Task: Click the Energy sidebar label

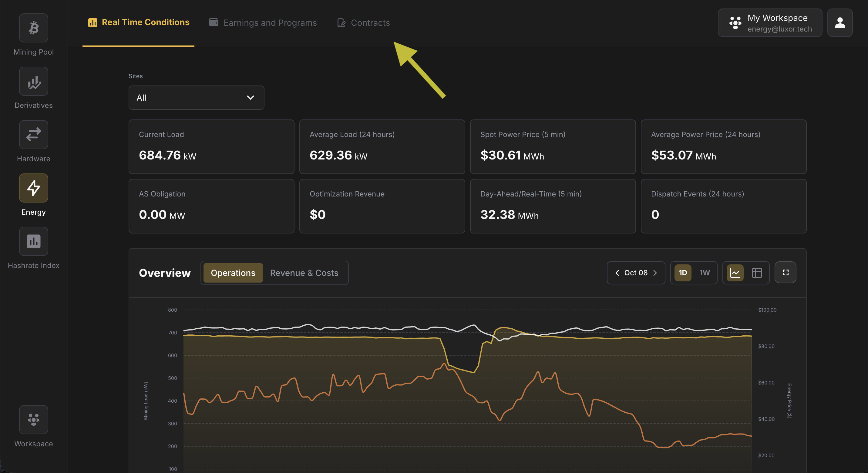Action: pos(33,212)
